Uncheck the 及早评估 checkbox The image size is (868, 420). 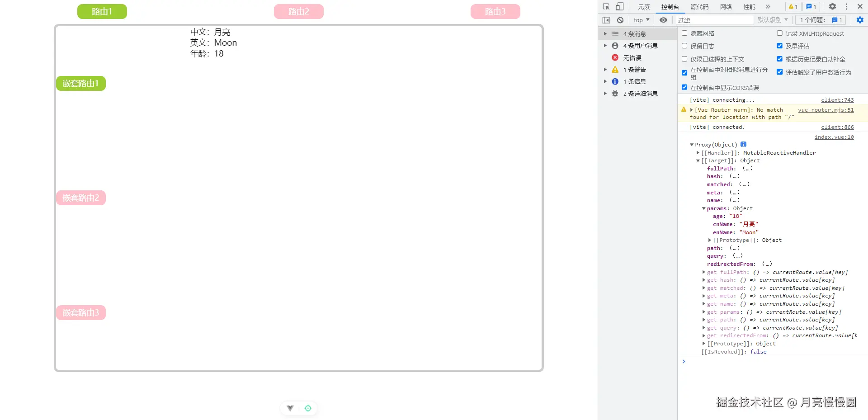point(779,46)
